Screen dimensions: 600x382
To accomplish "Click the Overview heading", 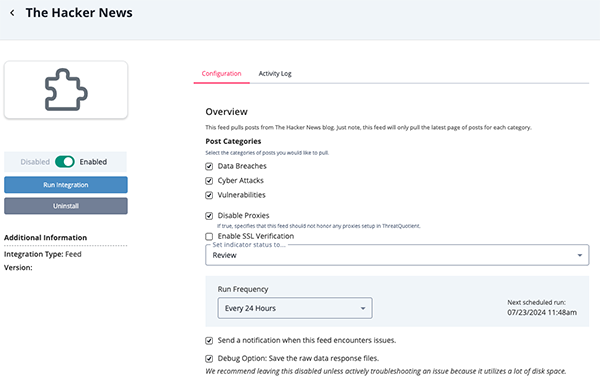I will (227, 112).
